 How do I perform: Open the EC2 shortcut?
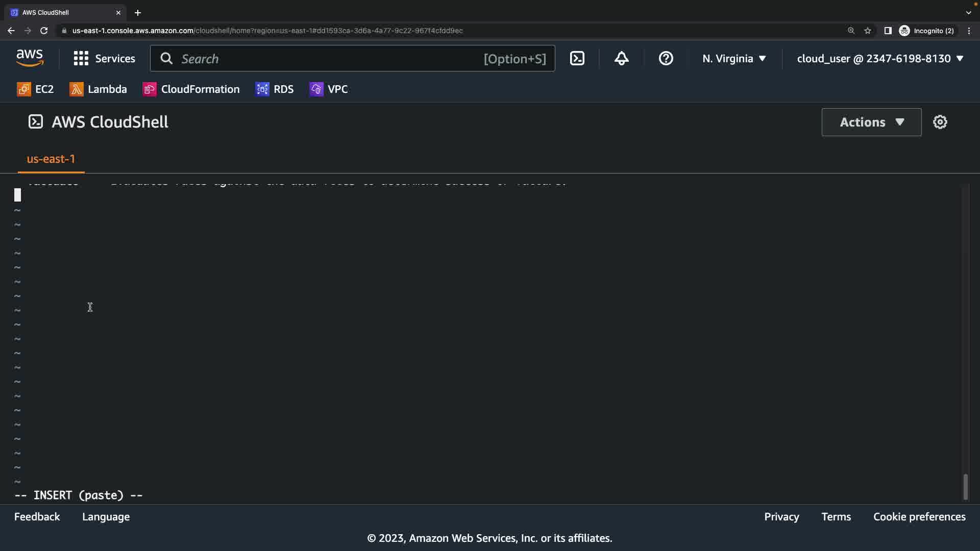click(x=35, y=89)
